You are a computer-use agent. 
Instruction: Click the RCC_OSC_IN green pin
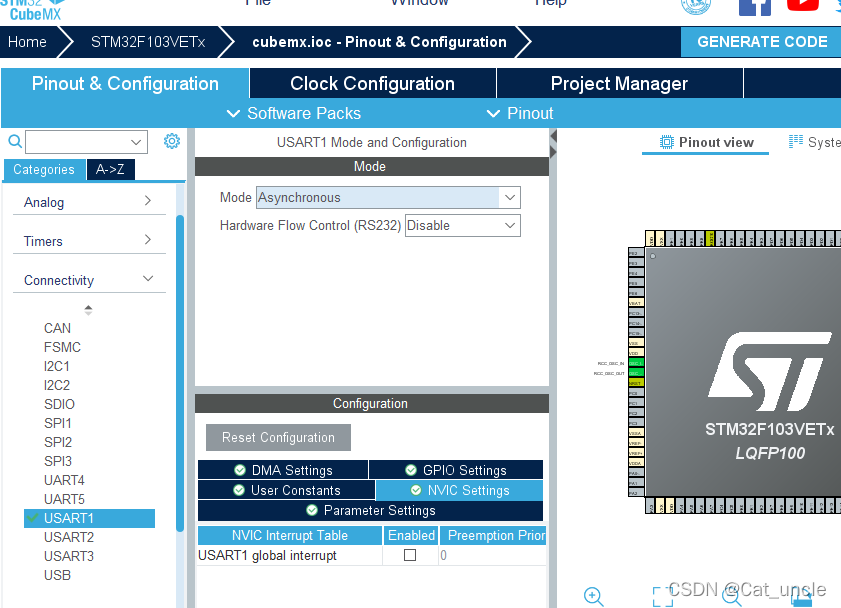tap(636, 363)
